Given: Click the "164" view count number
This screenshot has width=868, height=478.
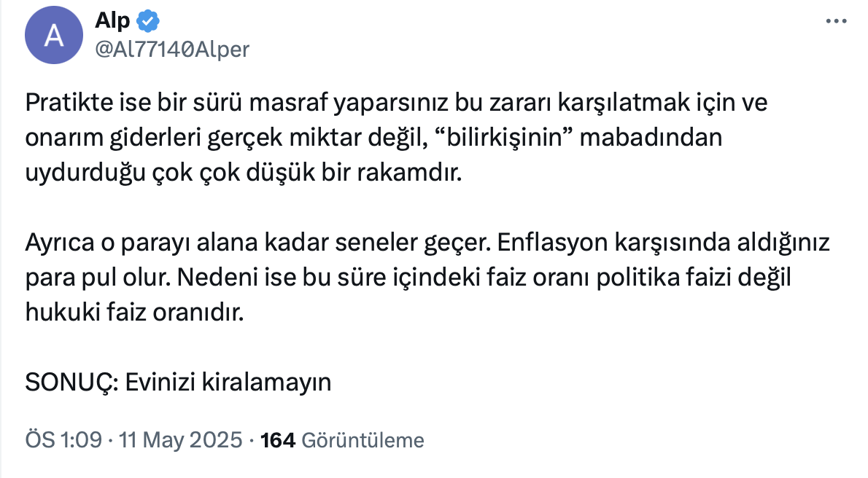Looking at the screenshot, I should coord(277,440).
